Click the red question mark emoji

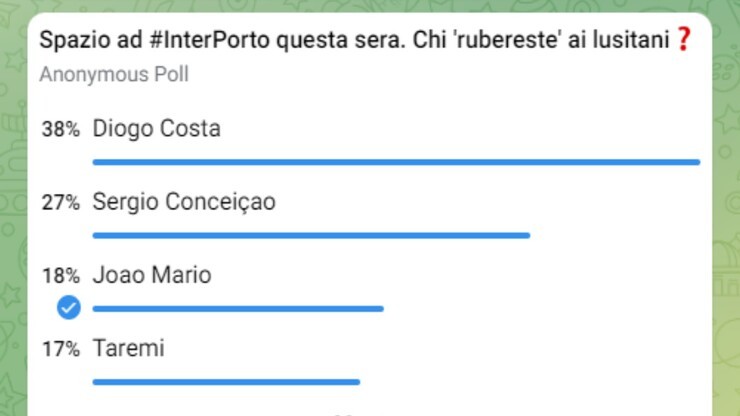684,40
